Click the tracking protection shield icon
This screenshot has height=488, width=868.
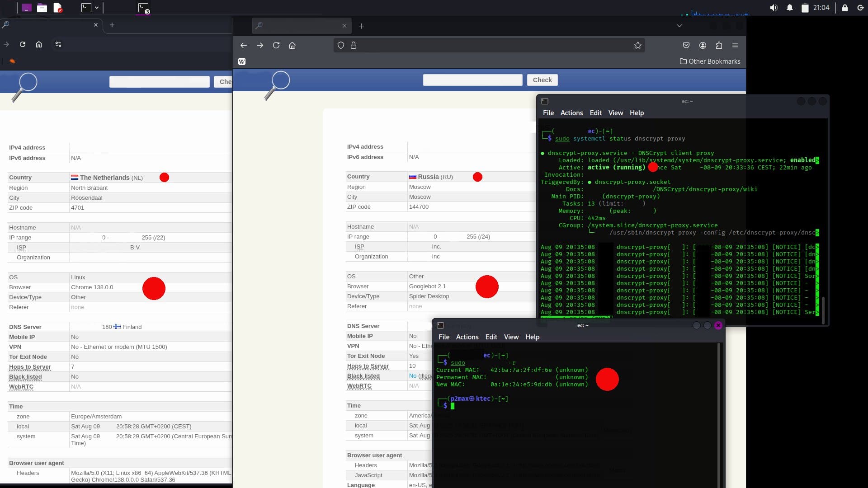click(341, 45)
